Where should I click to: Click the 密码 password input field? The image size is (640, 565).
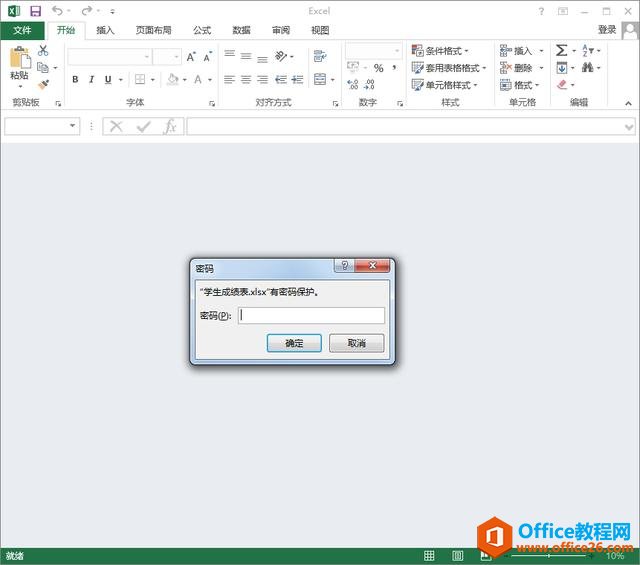[311, 316]
